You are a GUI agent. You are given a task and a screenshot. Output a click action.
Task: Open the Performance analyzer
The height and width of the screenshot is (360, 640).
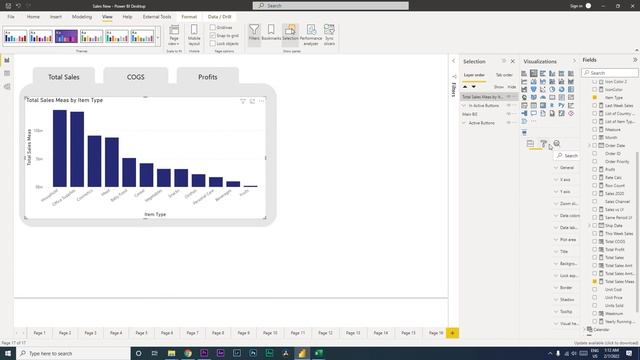(311, 34)
